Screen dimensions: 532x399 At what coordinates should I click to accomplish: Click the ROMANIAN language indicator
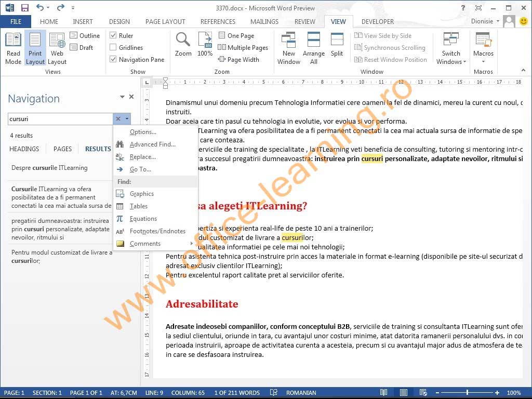tap(301, 393)
